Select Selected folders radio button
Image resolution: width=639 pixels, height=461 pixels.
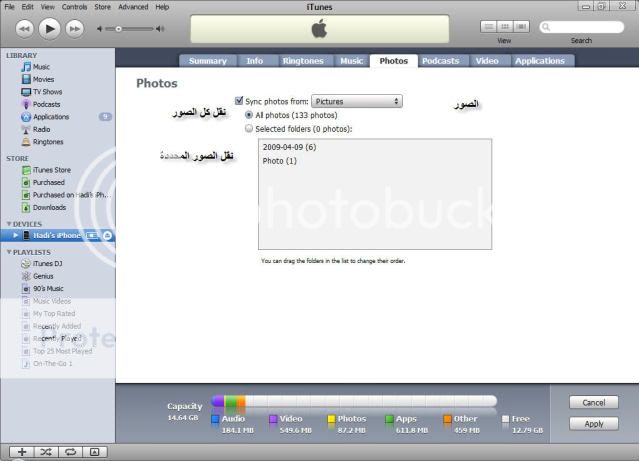coord(249,129)
